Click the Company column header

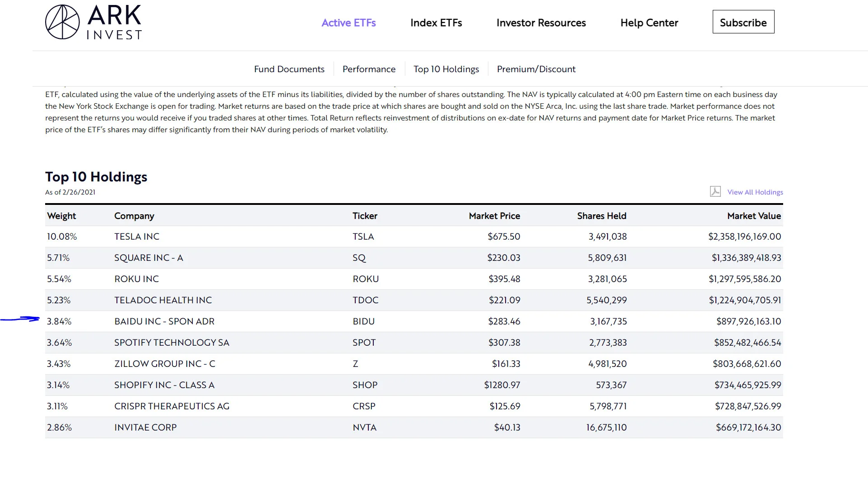[134, 216]
